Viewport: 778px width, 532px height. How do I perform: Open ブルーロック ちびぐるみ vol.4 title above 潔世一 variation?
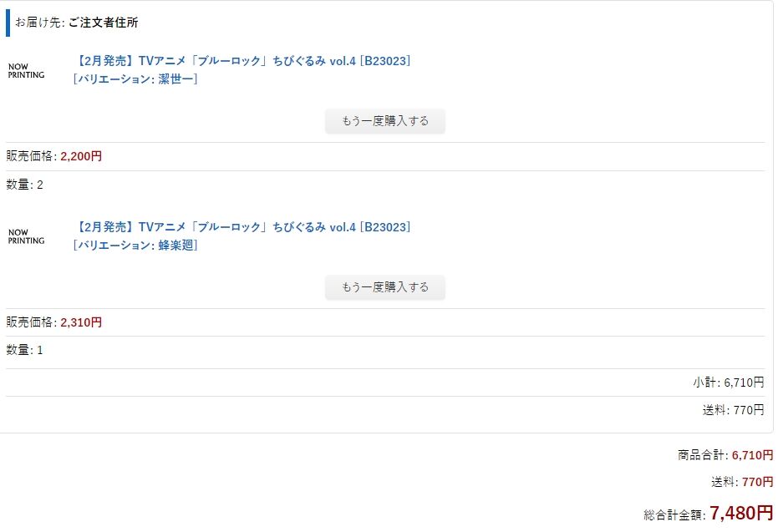tap(242, 61)
